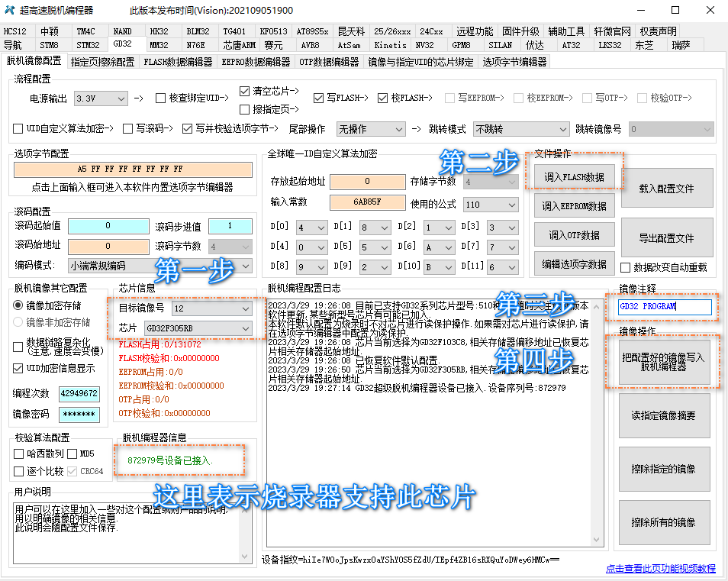Viewport: 728px width, 581px height.
Task: Open the D[11] value dropdown
Action: (502, 267)
